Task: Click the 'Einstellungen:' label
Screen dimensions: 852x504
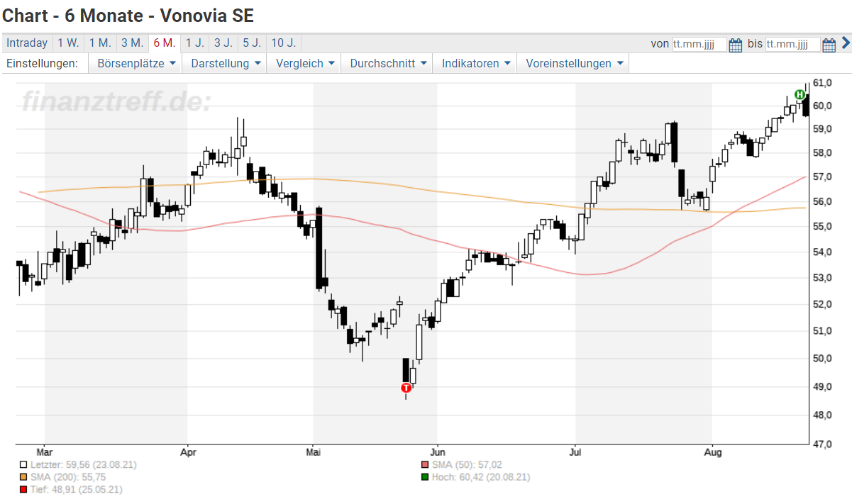Action: pos(42,63)
